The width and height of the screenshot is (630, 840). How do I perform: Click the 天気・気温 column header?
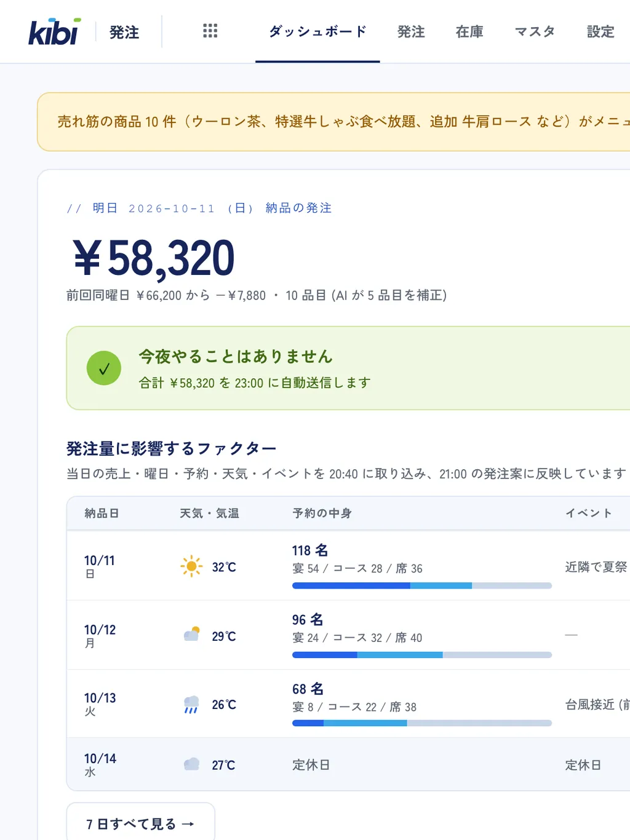[x=209, y=513]
